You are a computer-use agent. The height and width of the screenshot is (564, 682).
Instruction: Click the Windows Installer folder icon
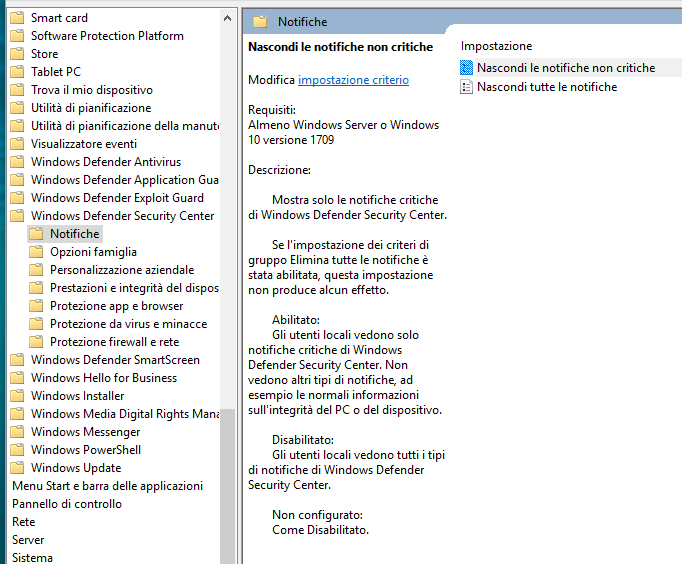(x=17, y=396)
